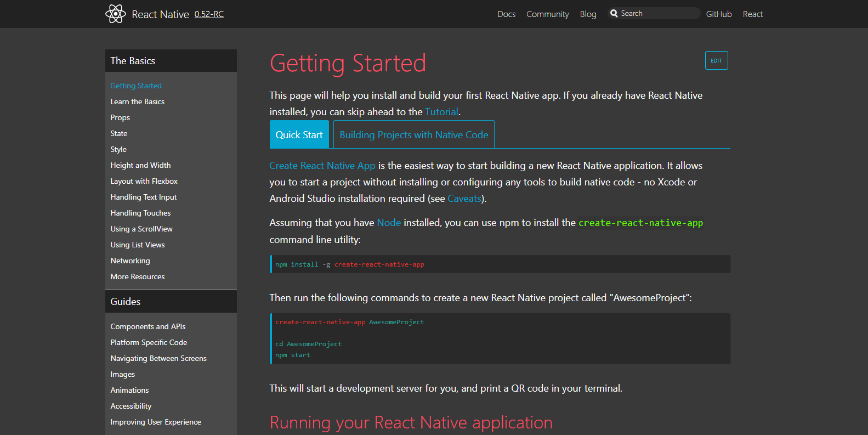The width and height of the screenshot is (868, 435).
Task: Open Using a ScrollView in sidebar
Action: [x=141, y=229]
